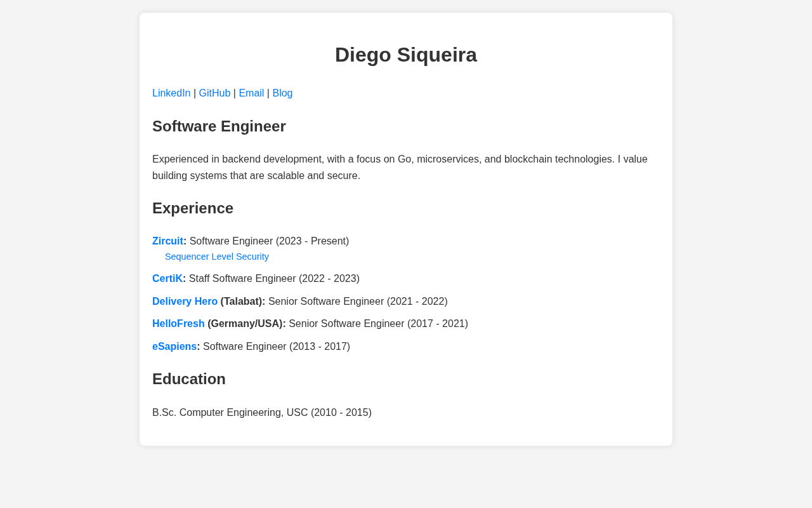The image size is (812, 508).
Task: Open the Blog link
Action: point(282,93)
